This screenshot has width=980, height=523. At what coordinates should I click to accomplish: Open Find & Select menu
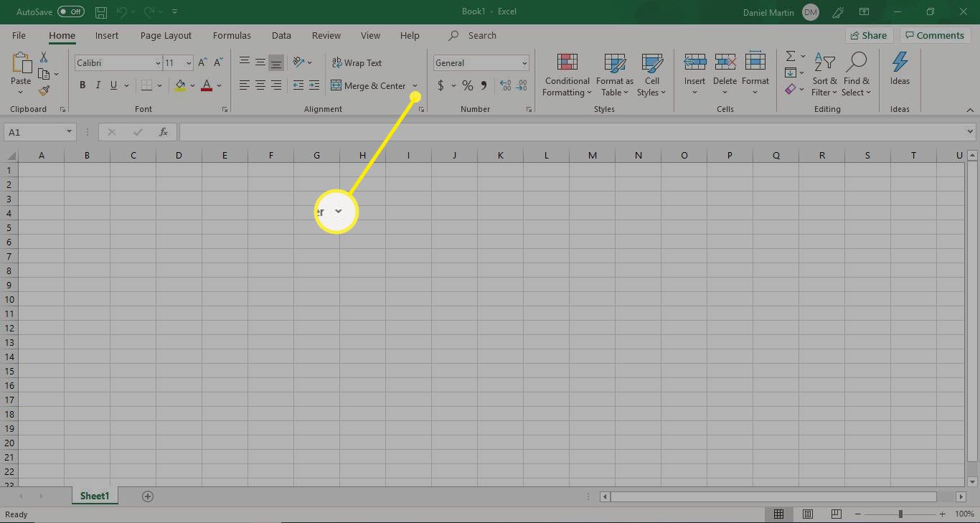tap(856, 75)
